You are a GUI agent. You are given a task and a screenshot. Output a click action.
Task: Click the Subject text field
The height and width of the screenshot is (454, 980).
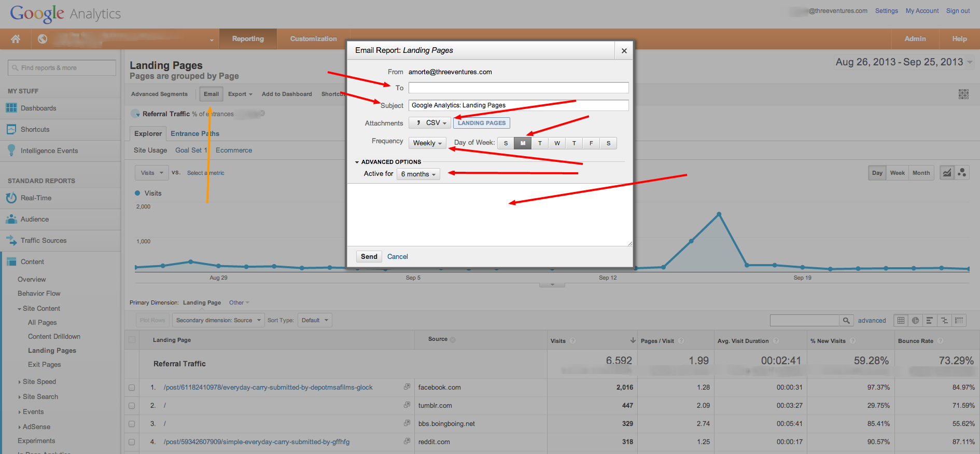pyautogui.click(x=519, y=105)
